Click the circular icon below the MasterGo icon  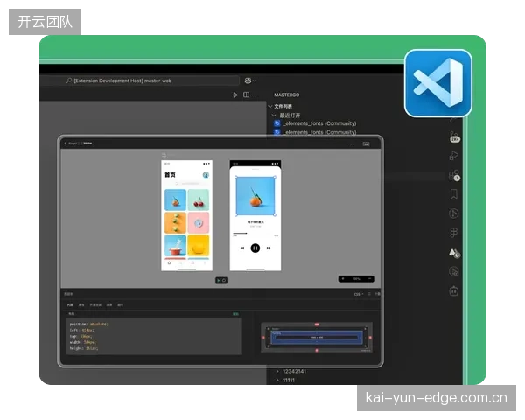click(x=453, y=271)
